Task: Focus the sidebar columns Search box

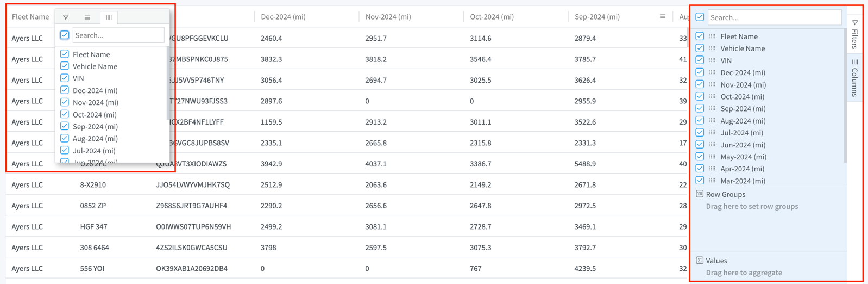Action: tap(775, 17)
